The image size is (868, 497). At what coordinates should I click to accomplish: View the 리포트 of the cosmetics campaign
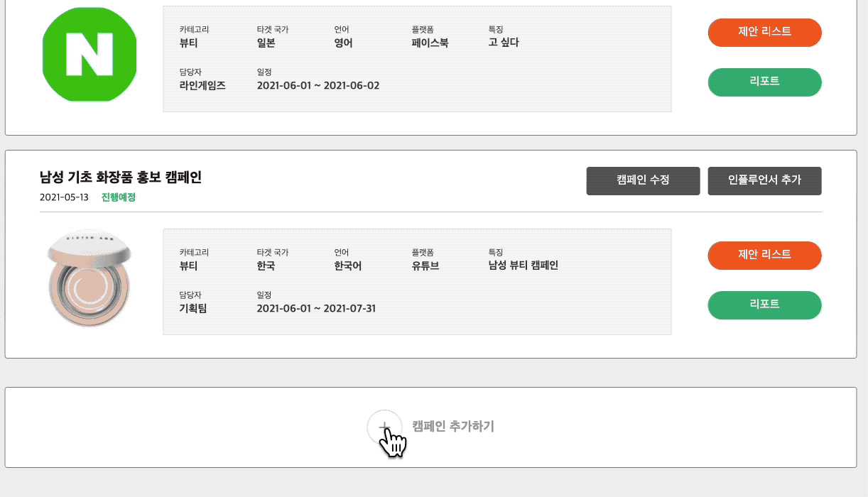click(764, 305)
